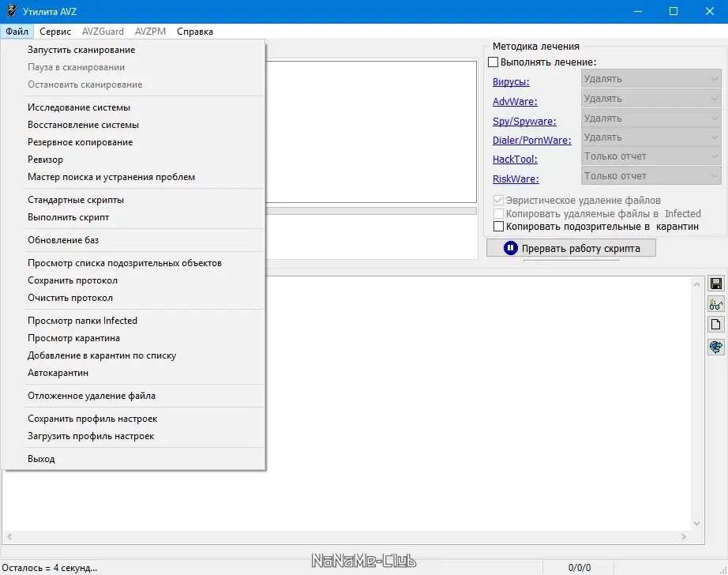728x575 pixels.
Task: Open the AVZGuard menu
Action: 103,31
